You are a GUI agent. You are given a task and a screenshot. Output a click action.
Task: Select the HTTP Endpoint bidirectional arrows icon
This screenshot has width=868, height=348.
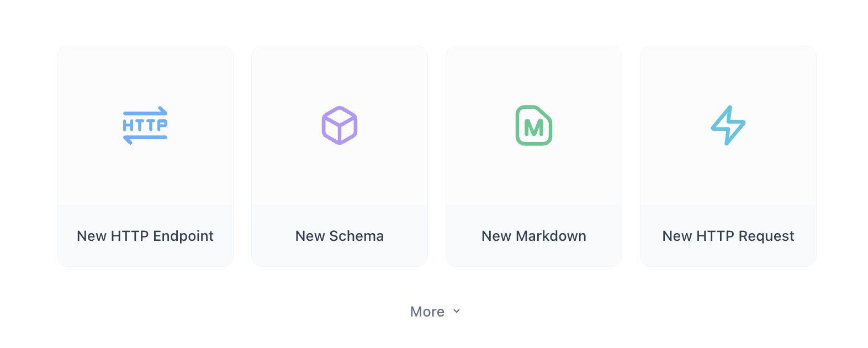145,125
